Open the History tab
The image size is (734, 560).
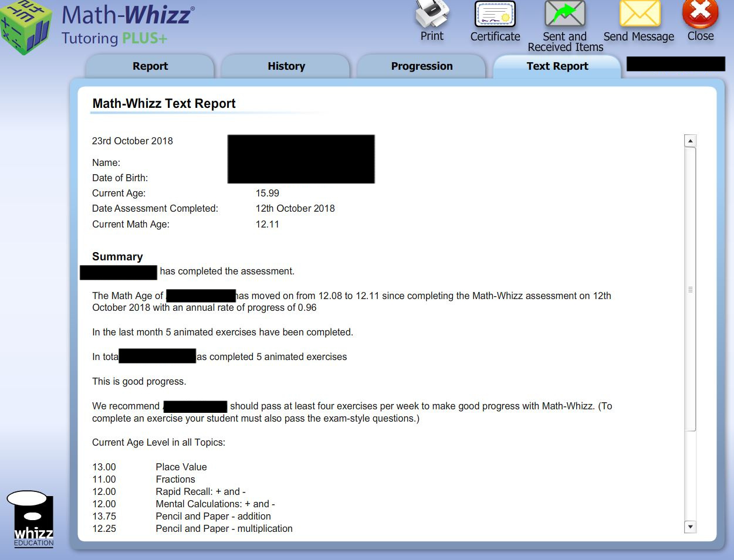tap(286, 66)
